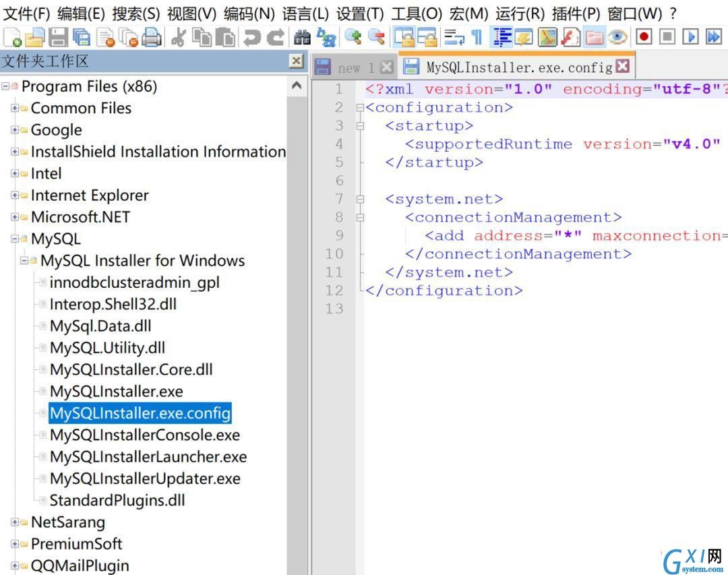Zoom out using the magnifier minus icon
Image resolution: width=728 pixels, height=575 pixels.
(377, 37)
